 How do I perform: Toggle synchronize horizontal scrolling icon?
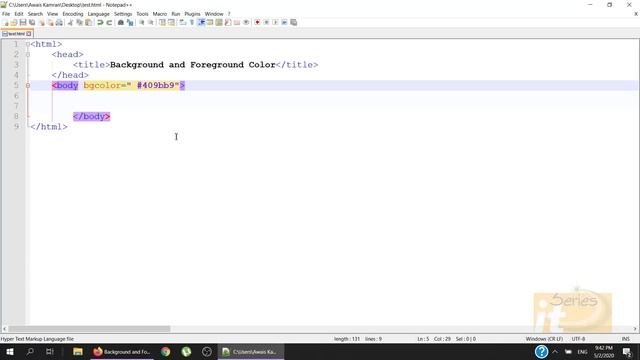(171, 23)
